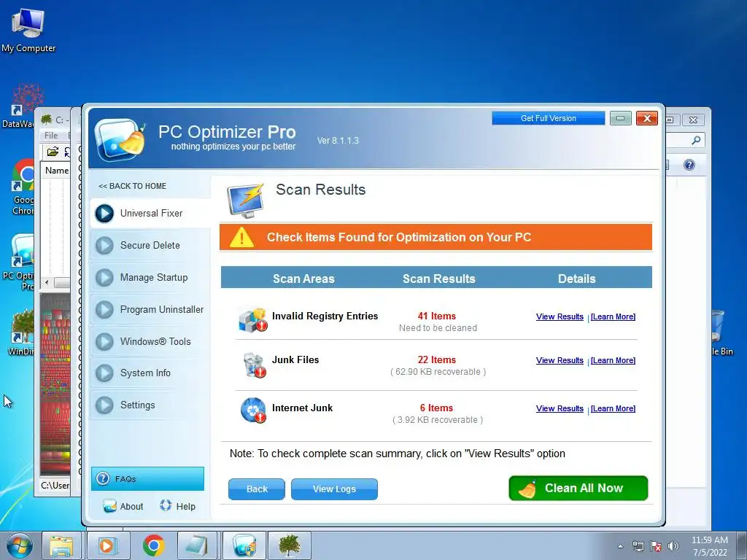This screenshot has width=747, height=560.
Task: Click the taskbar clock showing 11:59 AM
Action: 709,546
